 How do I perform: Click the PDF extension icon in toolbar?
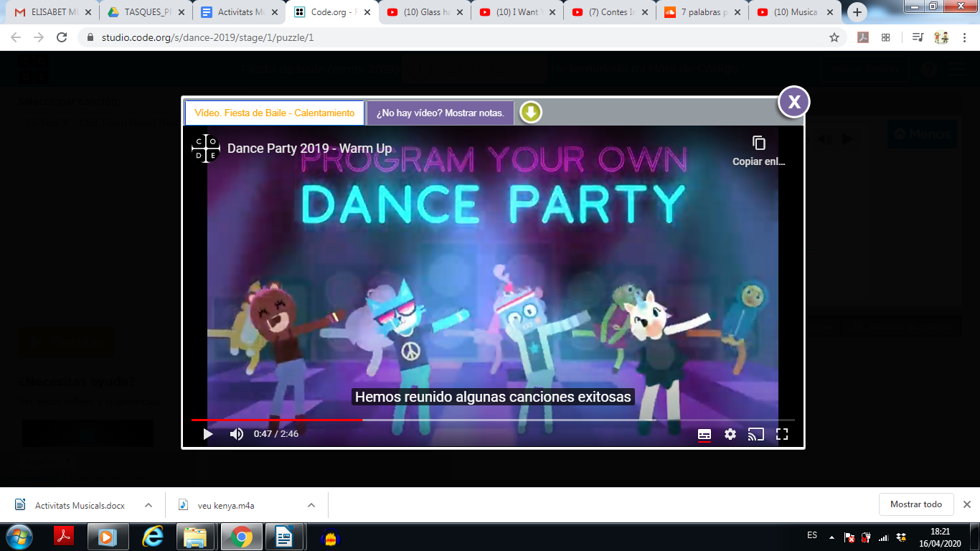click(x=863, y=37)
